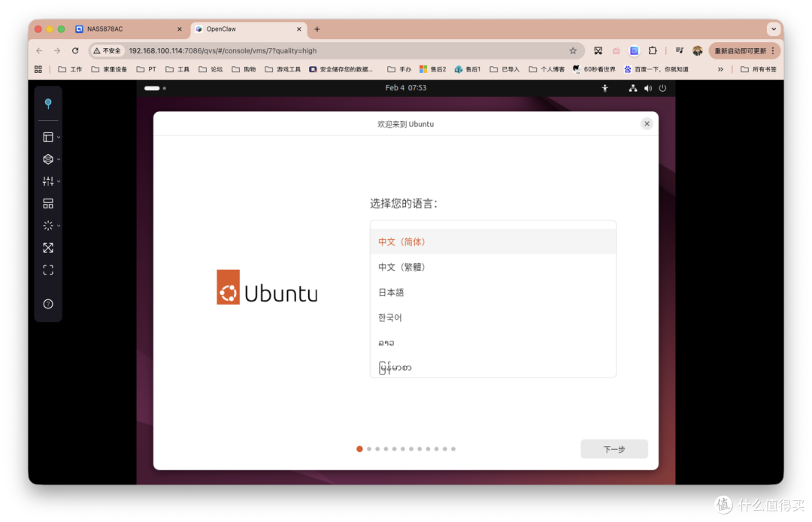Open the 售后2 bookmark
Viewport: 812px width, 522px height.
(433, 69)
